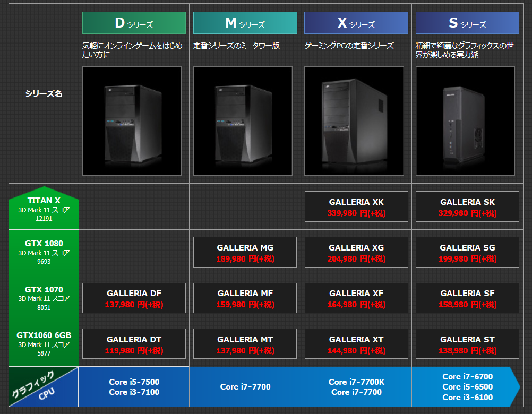Open the D シリーズ header

coord(134,23)
